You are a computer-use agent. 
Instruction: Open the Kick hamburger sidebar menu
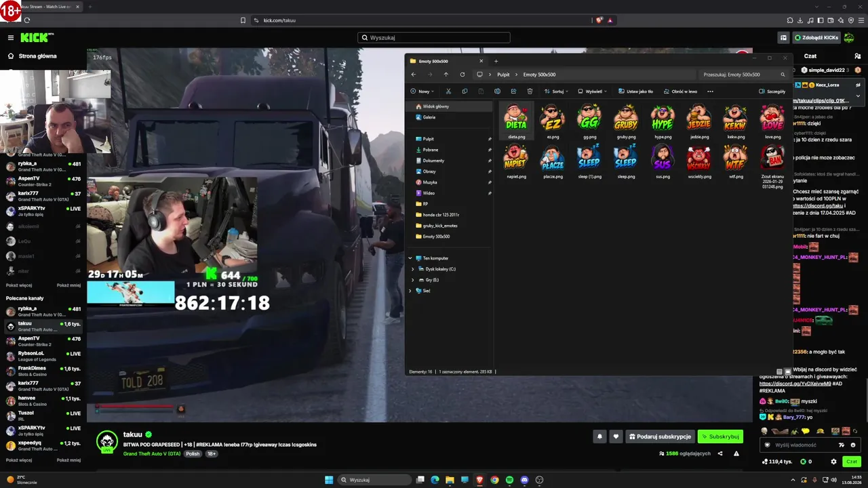click(11, 38)
